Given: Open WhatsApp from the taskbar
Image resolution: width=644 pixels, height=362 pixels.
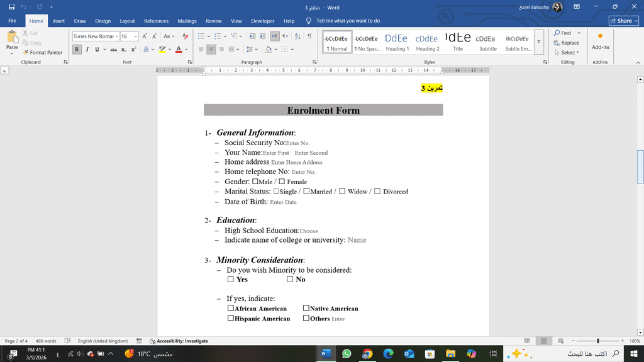Looking at the screenshot, I should 347,353.
